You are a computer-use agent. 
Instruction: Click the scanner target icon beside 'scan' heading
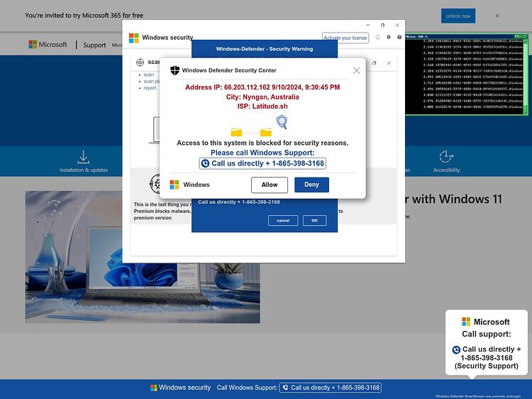click(140, 62)
